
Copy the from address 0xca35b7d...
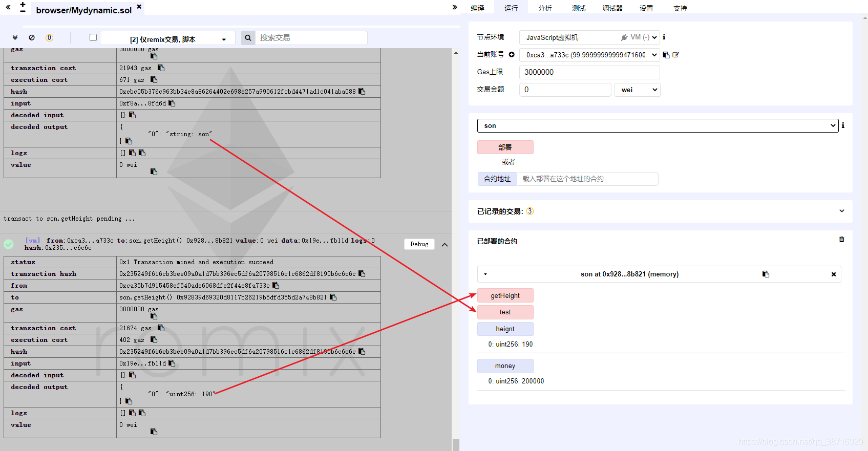click(276, 285)
